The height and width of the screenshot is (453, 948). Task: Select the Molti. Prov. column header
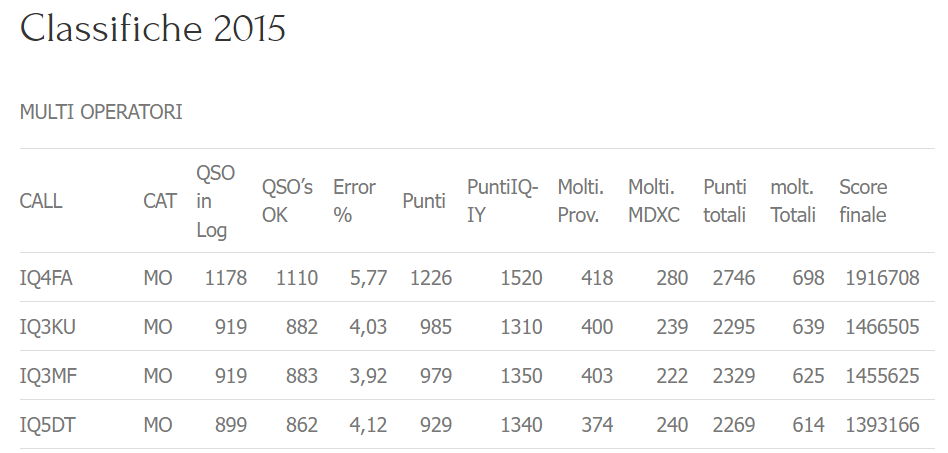click(580, 201)
